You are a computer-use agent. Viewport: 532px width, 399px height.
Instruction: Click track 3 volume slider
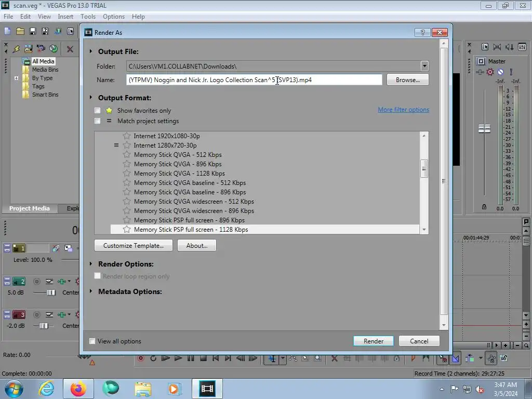pyautogui.click(x=44, y=326)
